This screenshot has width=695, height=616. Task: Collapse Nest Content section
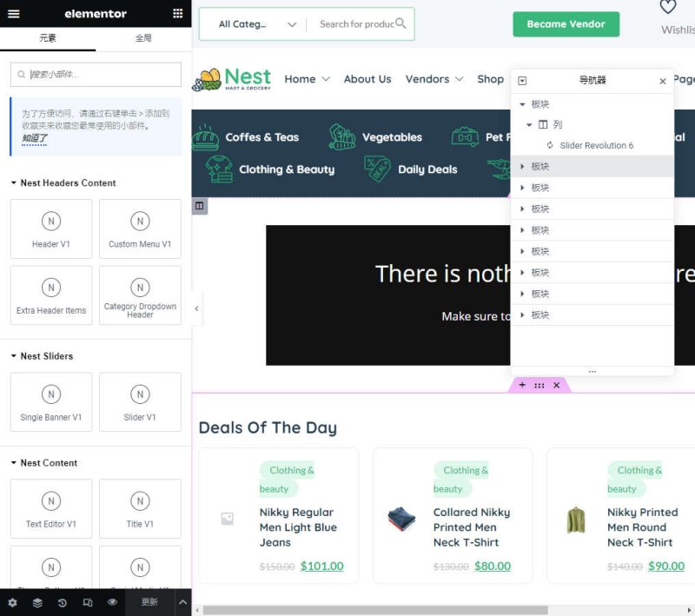(x=44, y=463)
